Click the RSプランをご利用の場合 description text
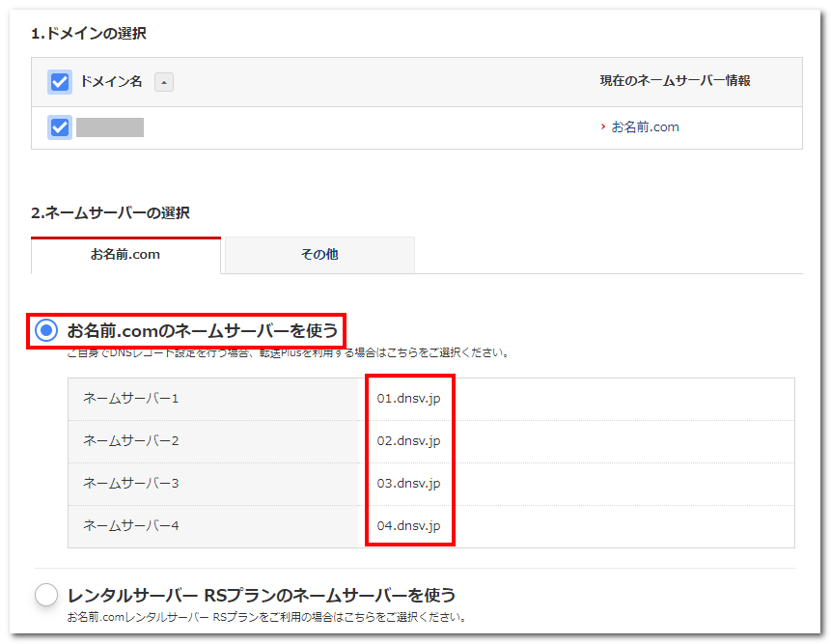The image size is (831, 644). [x=266, y=618]
